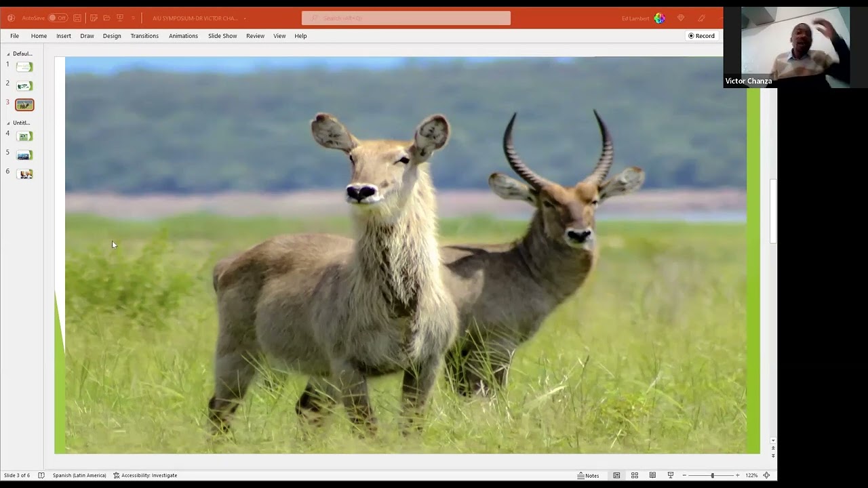Switch to Slide Sorter view
The image size is (868, 488).
(x=635, y=475)
